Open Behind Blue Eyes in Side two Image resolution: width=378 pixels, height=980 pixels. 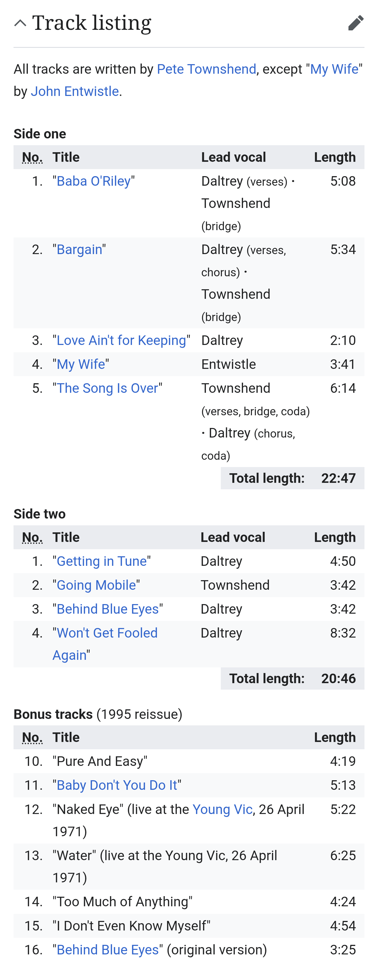coord(108,609)
